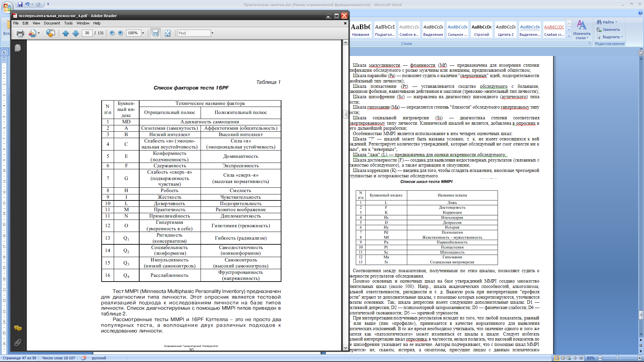Open the Edit menu in Adobe Reader
Image resolution: width=644 pixels, height=362 pixels.
(x=25, y=23)
